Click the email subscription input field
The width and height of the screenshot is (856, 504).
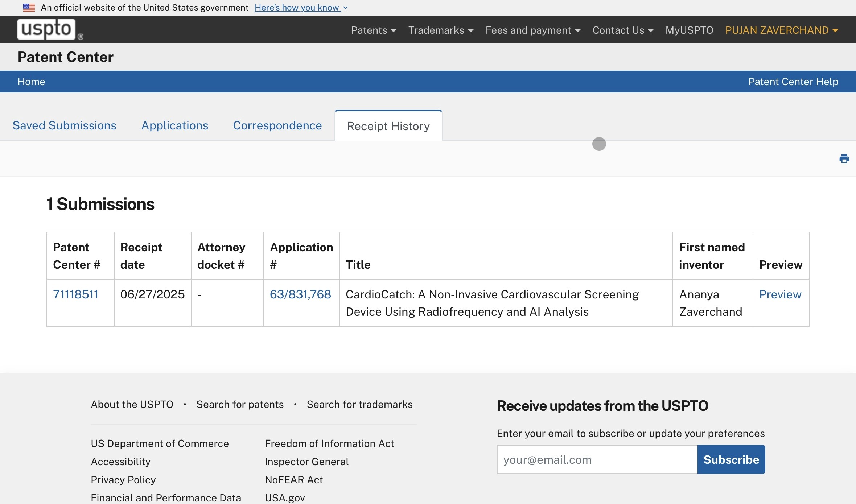597,459
